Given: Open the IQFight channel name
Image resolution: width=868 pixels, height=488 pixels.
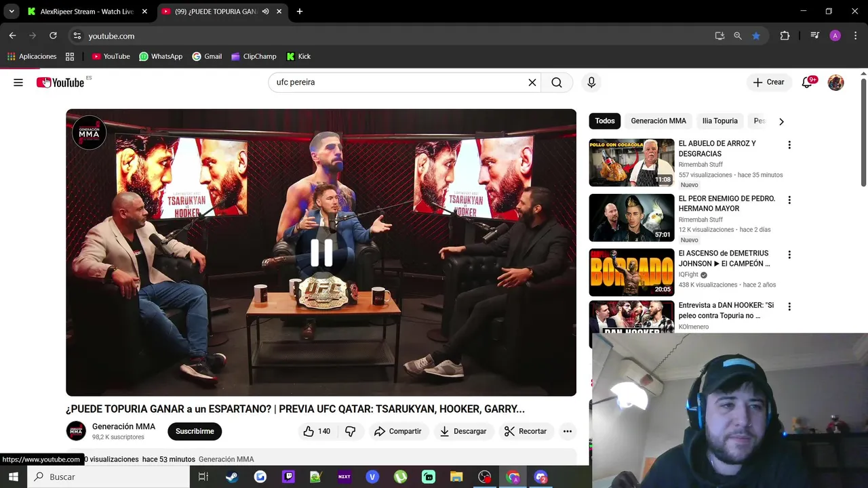Looking at the screenshot, I should [688, 274].
